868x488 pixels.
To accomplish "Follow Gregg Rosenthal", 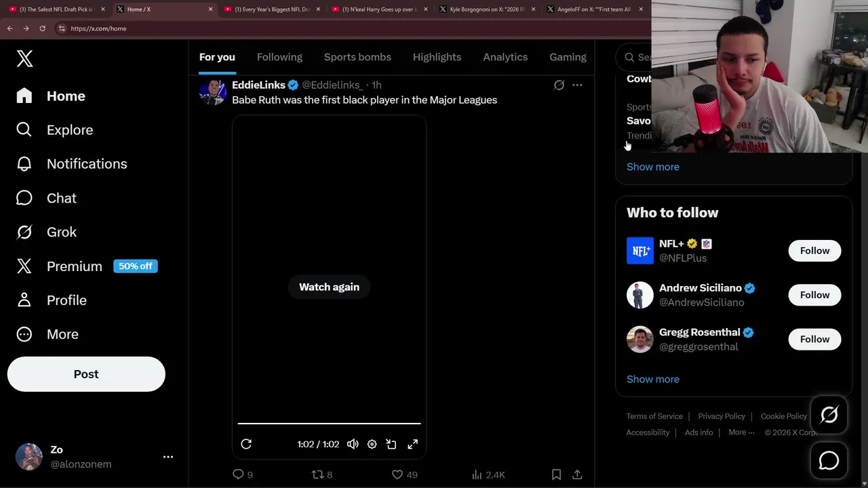I will pos(814,339).
